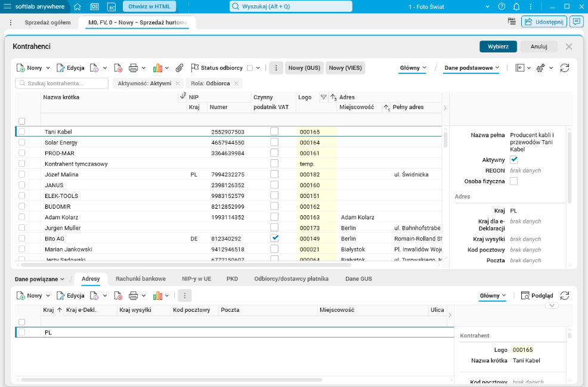Toggle the Status odbiorcy checkbox
588x387 pixels.
point(250,68)
